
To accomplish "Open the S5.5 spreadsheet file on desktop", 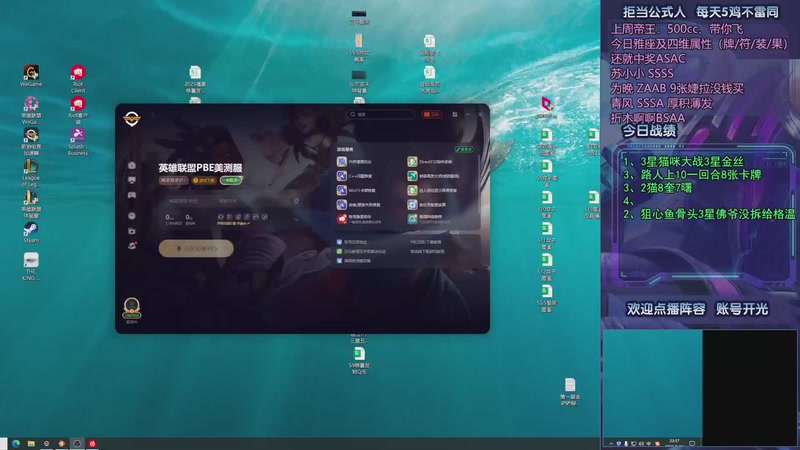I will pos(546,298).
